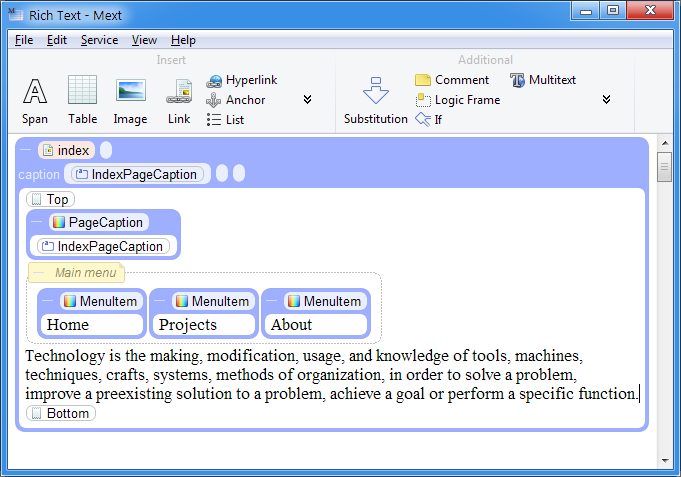Open the File menu

[24, 40]
